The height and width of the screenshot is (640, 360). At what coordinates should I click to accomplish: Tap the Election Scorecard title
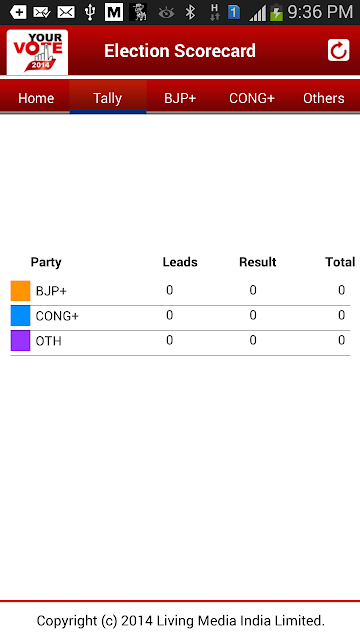click(180, 51)
